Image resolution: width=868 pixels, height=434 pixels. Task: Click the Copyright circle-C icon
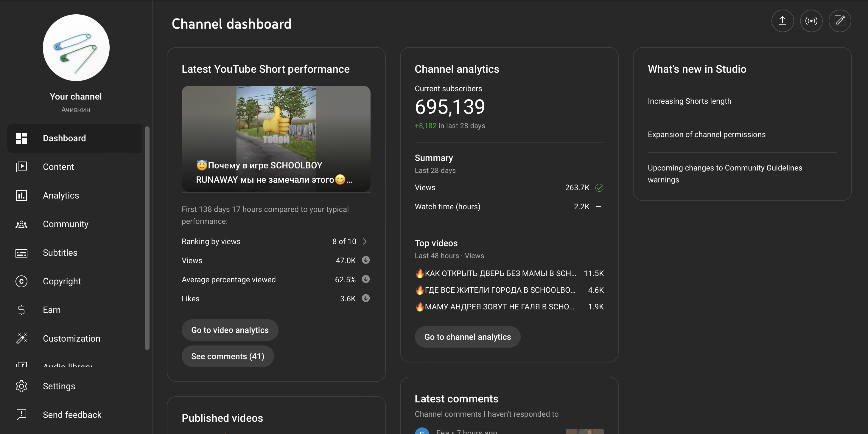click(21, 281)
